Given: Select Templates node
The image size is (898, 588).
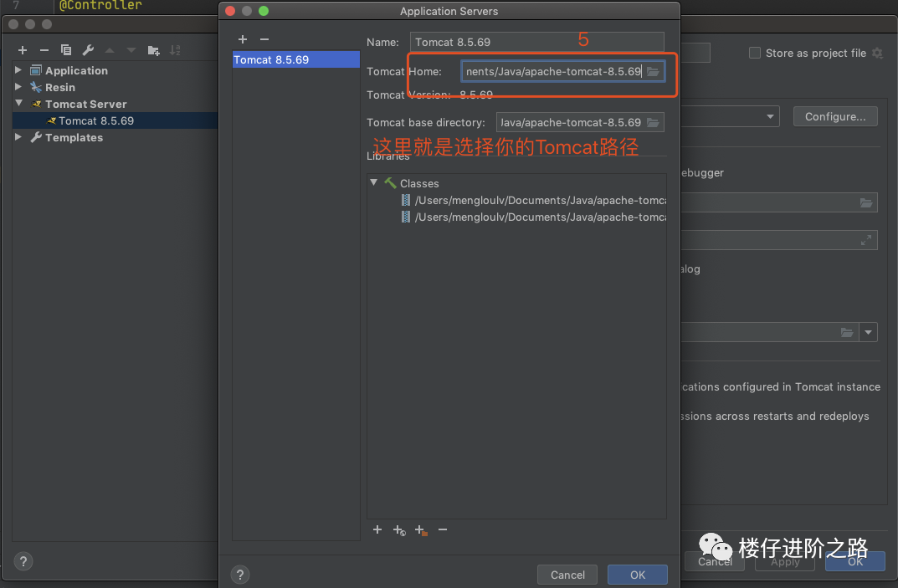Looking at the screenshot, I should click(x=74, y=137).
